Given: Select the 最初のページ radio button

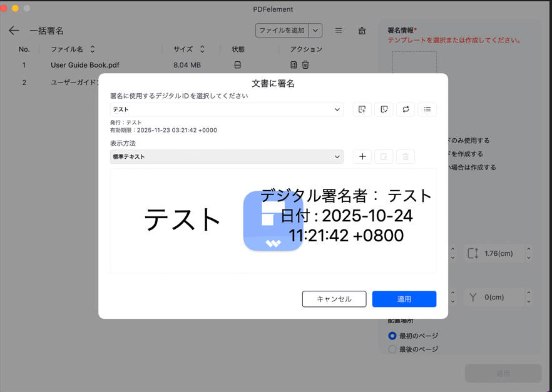Looking at the screenshot, I should [392, 336].
